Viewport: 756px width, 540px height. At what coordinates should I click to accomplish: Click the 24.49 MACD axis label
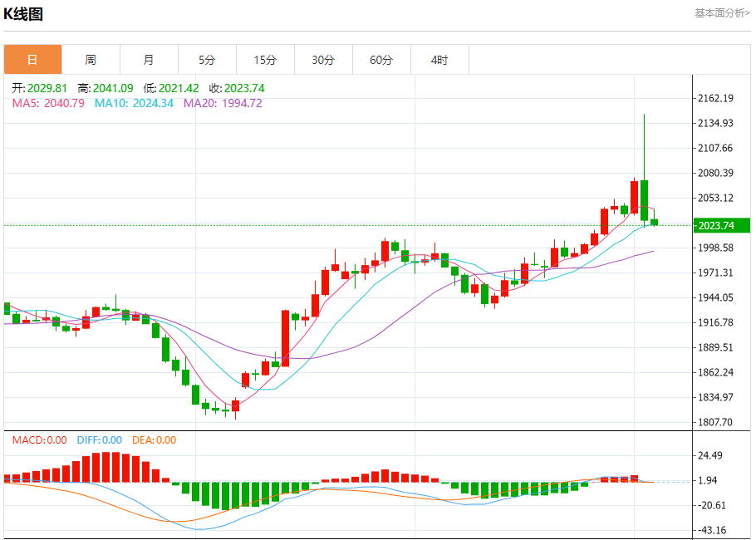pyautogui.click(x=710, y=455)
